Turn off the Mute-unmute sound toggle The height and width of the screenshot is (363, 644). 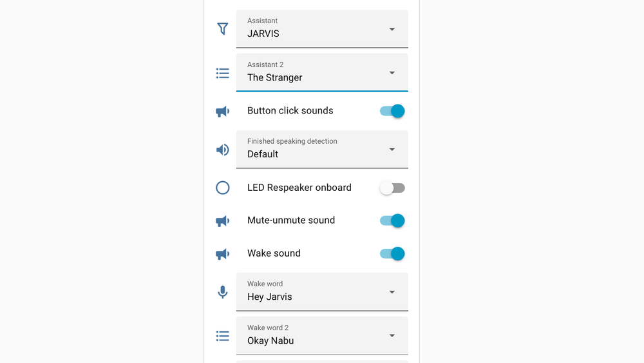[392, 221]
